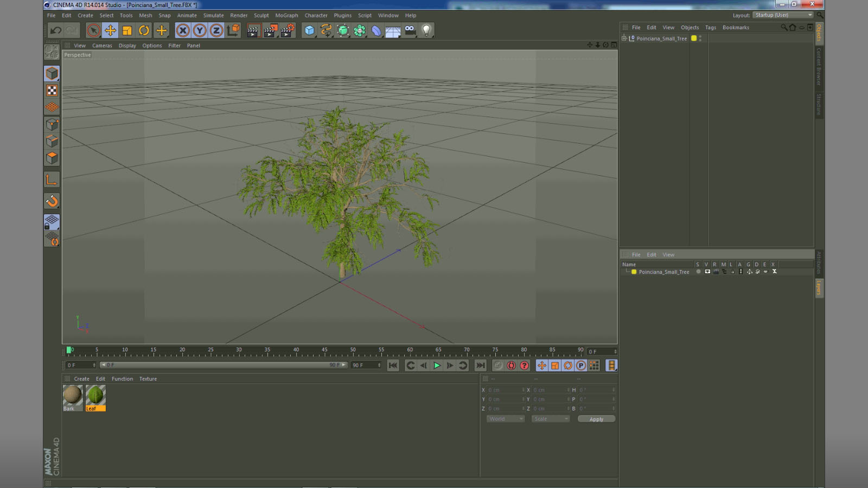The height and width of the screenshot is (488, 868).
Task: Toggle Y axis lock
Action: point(200,30)
